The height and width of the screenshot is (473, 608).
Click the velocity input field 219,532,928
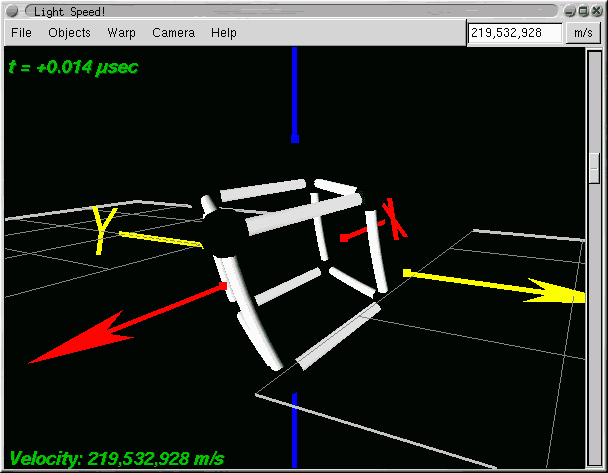pyautogui.click(x=515, y=33)
